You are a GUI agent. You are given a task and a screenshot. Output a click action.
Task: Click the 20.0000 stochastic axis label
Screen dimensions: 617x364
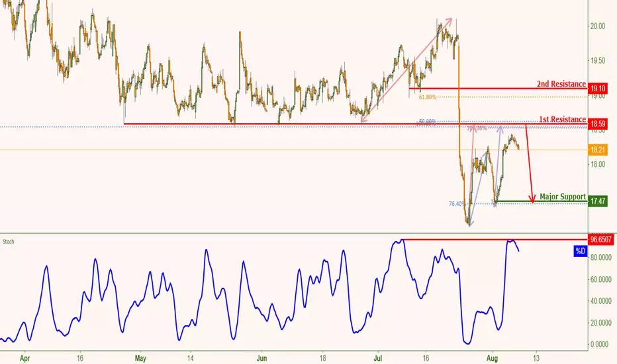coord(600,323)
